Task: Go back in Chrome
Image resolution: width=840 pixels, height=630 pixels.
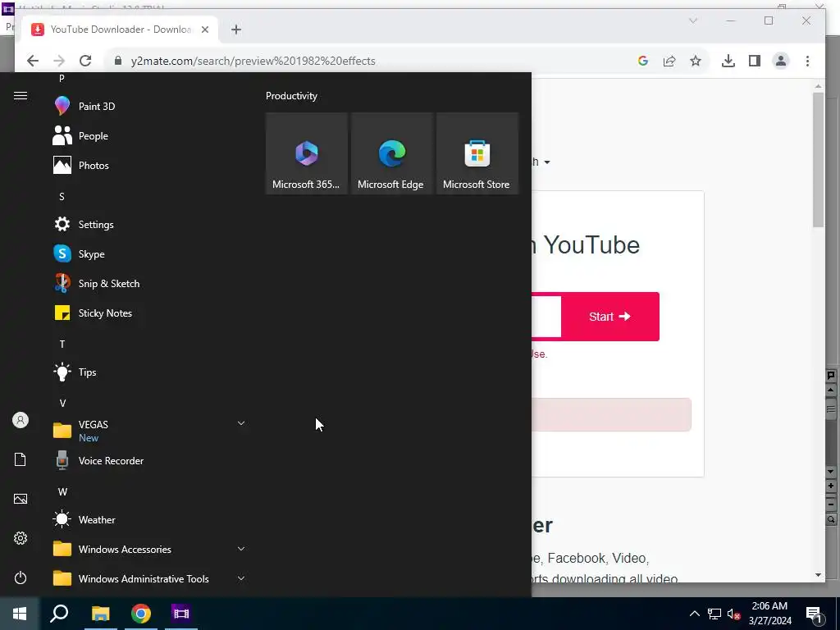Action: 33,61
